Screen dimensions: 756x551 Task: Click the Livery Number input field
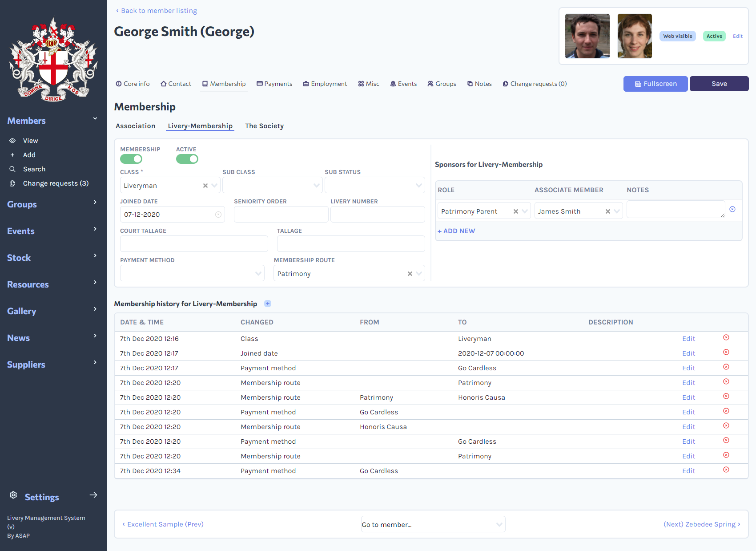click(x=377, y=214)
